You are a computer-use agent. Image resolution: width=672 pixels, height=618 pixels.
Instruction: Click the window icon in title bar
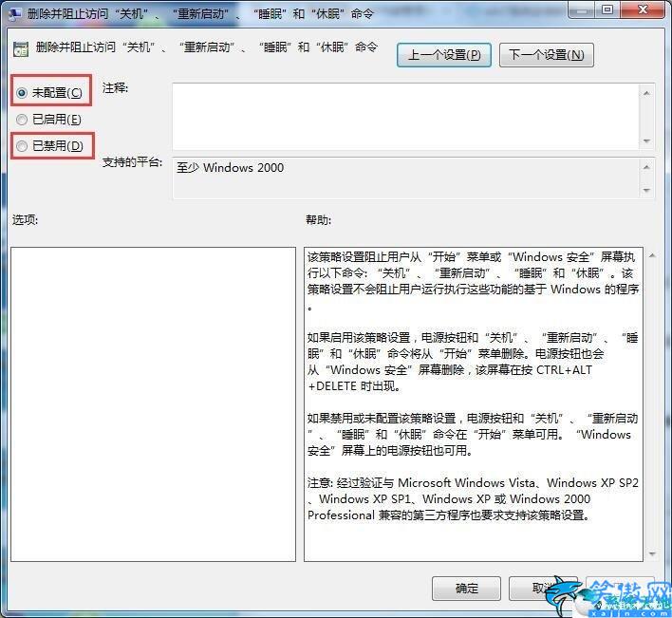point(15,13)
